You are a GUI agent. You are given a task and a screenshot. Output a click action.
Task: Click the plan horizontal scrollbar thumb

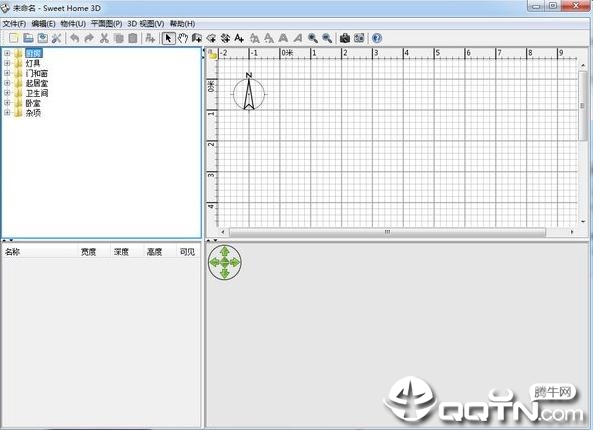coord(387,232)
